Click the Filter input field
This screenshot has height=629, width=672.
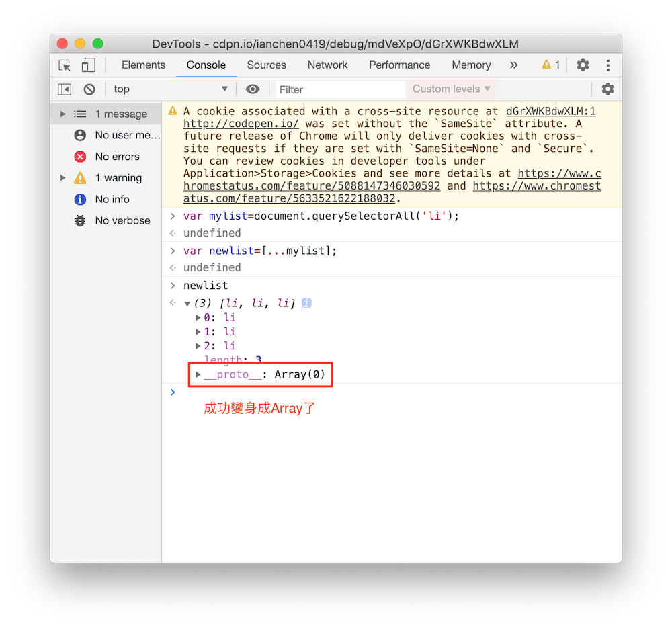(x=340, y=89)
